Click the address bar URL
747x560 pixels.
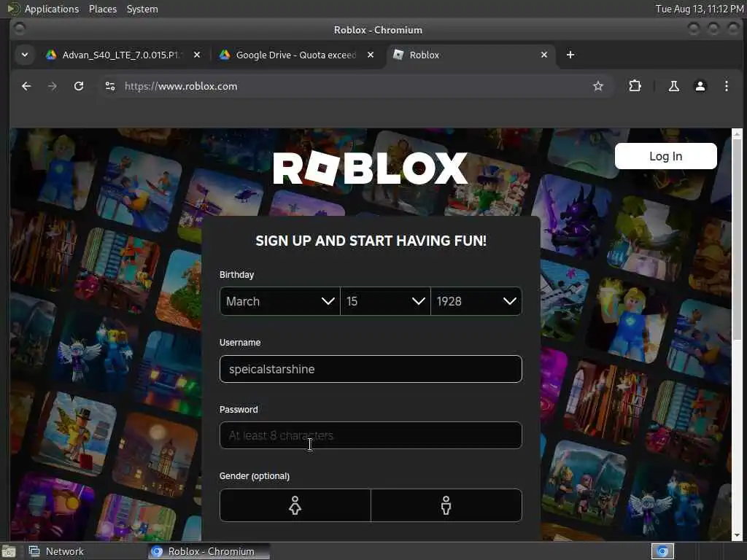click(x=181, y=86)
